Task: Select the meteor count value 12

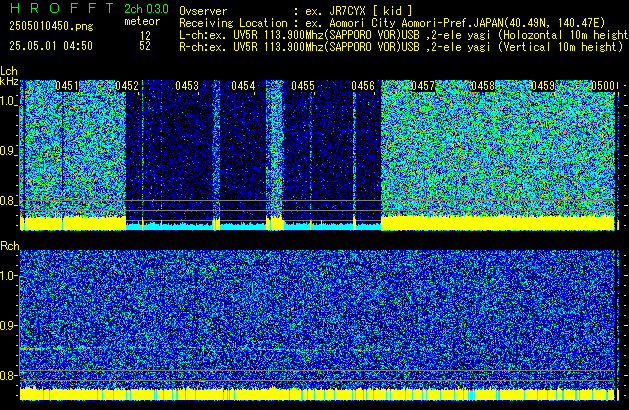Action: (145, 35)
